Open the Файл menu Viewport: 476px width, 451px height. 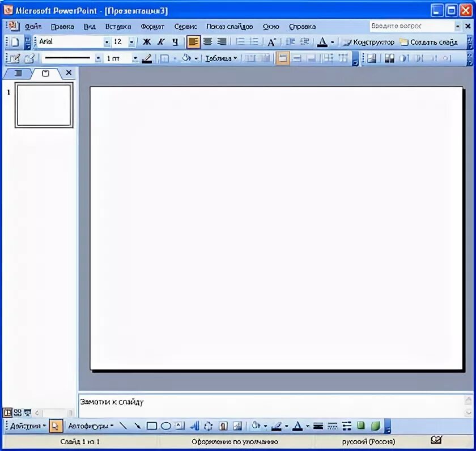pyautogui.click(x=33, y=27)
